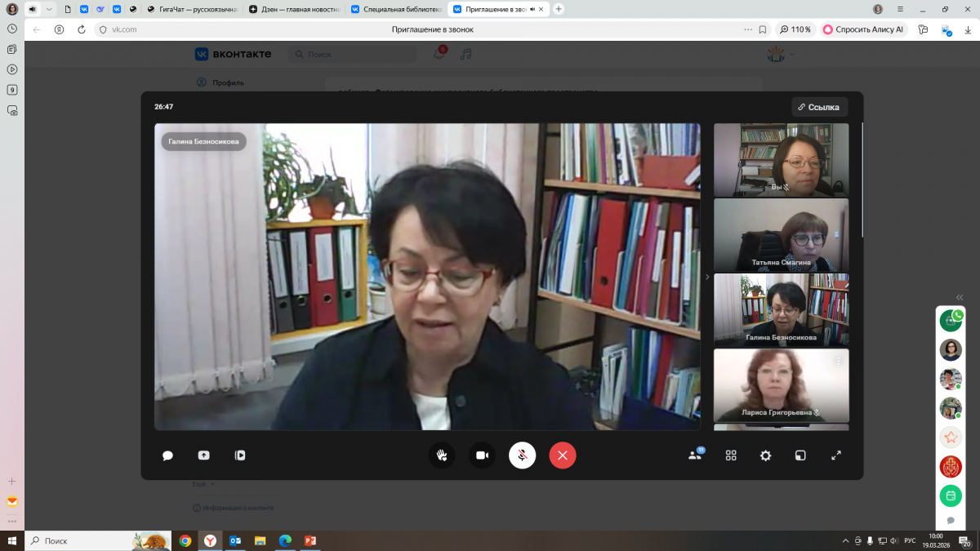Open the movie or recording icon
This screenshot has height=551, width=980.
point(239,455)
